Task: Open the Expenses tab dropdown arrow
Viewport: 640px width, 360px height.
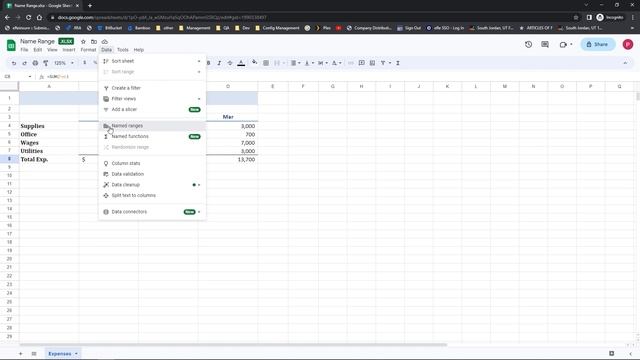Action: click(76, 354)
